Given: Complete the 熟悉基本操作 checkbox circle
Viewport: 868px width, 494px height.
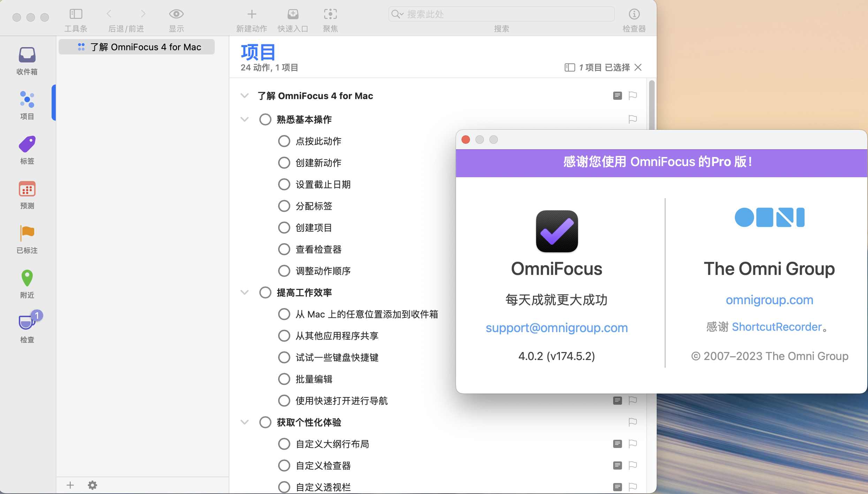Looking at the screenshot, I should (x=265, y=119).
